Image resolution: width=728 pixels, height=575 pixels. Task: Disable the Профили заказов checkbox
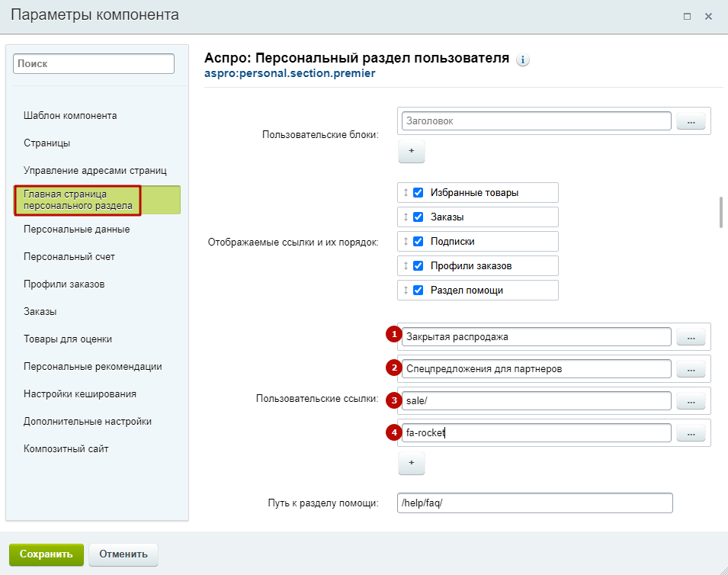coord(419,265)
